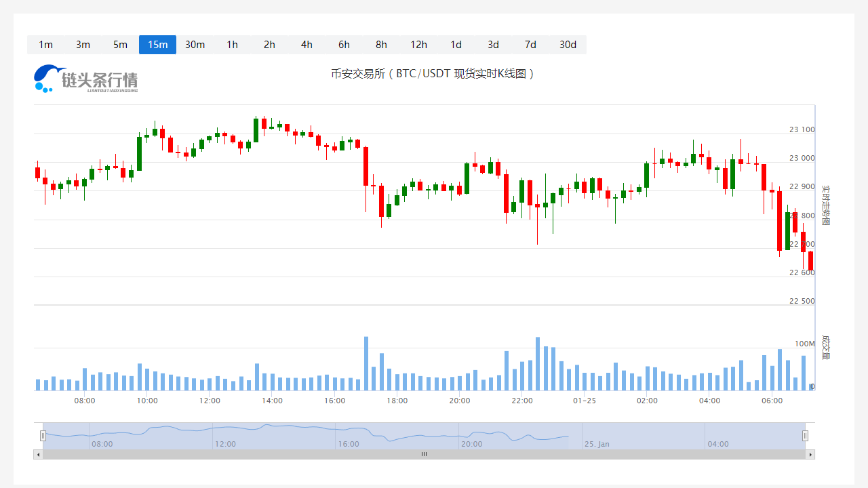
Task: Switch to the 1m timeframe
Action: pyautogui.click(x=45, y=45)
